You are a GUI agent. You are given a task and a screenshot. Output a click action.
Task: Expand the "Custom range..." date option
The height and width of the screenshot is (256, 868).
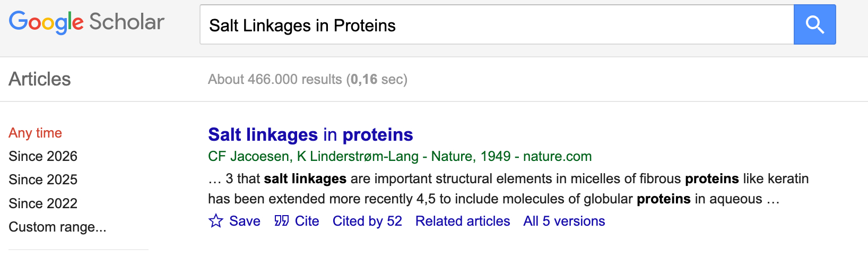[57, 227]
